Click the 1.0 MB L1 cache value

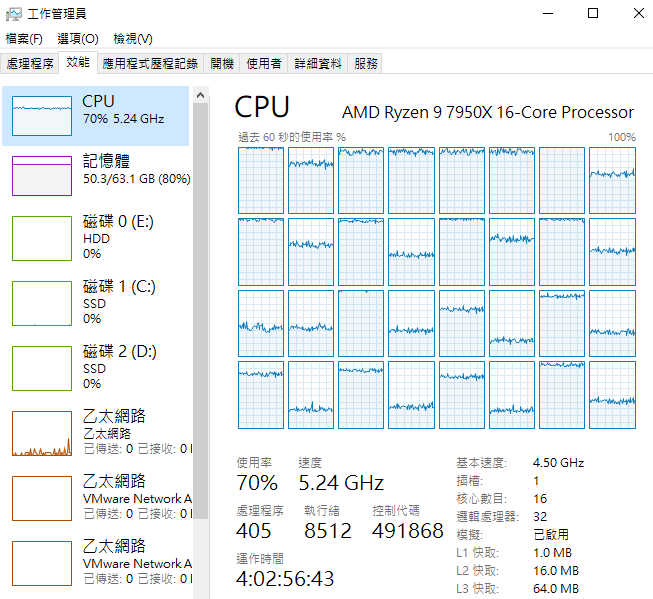[553, 553]
